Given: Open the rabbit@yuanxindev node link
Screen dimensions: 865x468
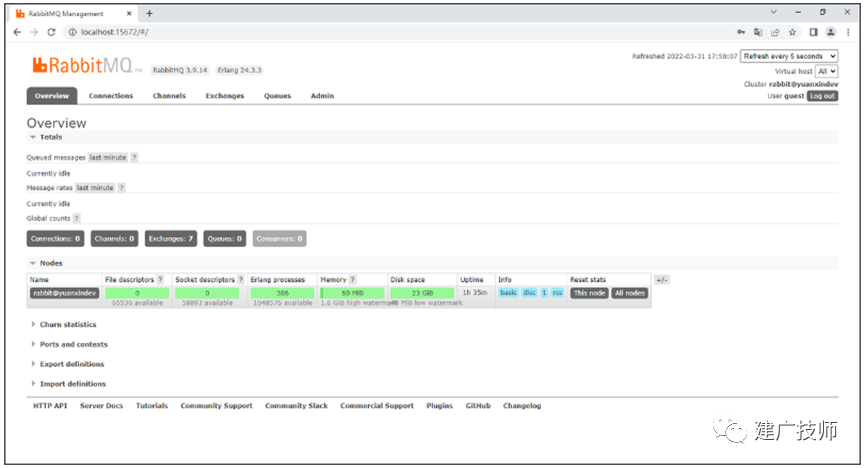Looking at the screenshot, I should [65, 293].
